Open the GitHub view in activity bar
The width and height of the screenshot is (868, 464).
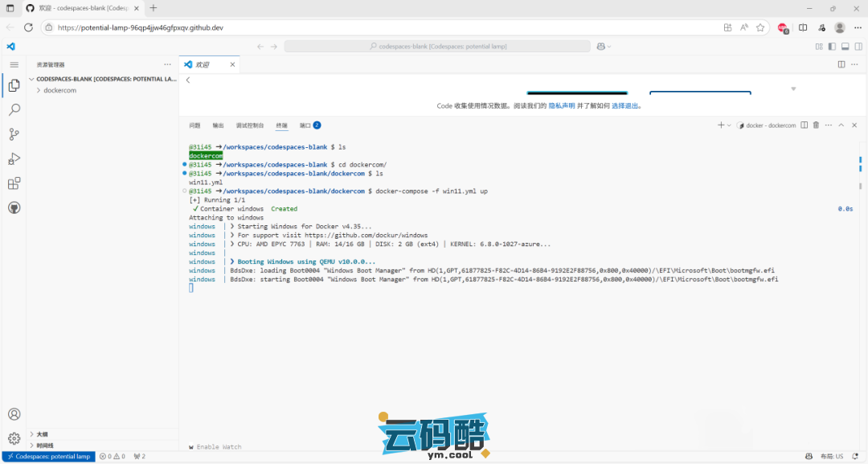click(14, 207)
